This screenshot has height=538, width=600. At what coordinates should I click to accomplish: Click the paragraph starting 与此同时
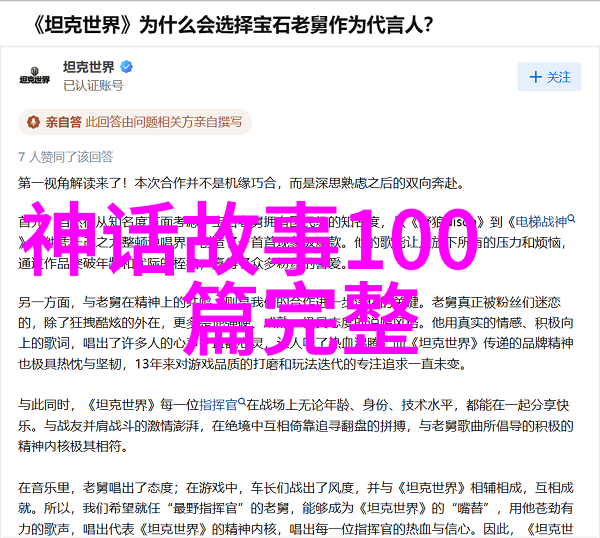pos(295,425)
